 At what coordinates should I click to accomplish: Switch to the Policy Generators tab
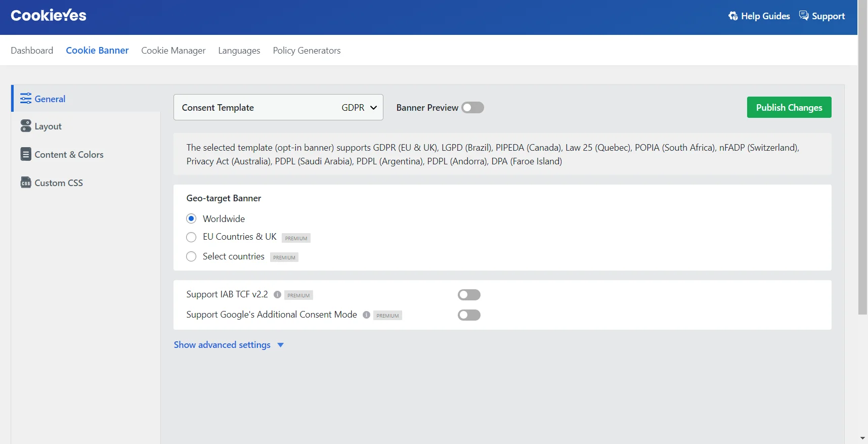pyautogui.click(x=307, y=51)
